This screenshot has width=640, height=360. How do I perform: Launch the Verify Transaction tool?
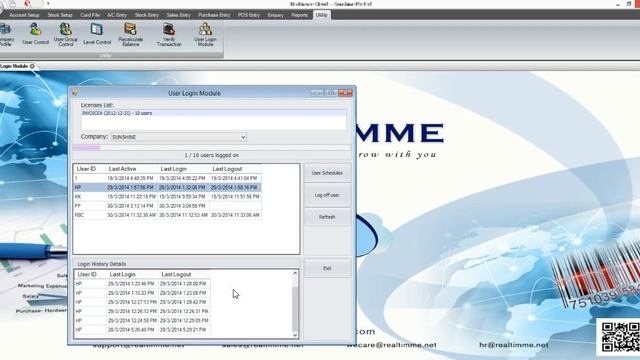click(169, 35)
